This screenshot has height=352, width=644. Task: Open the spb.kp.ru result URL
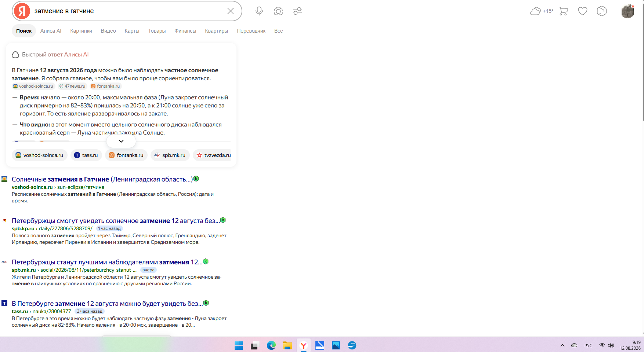(x=52, y=228)
